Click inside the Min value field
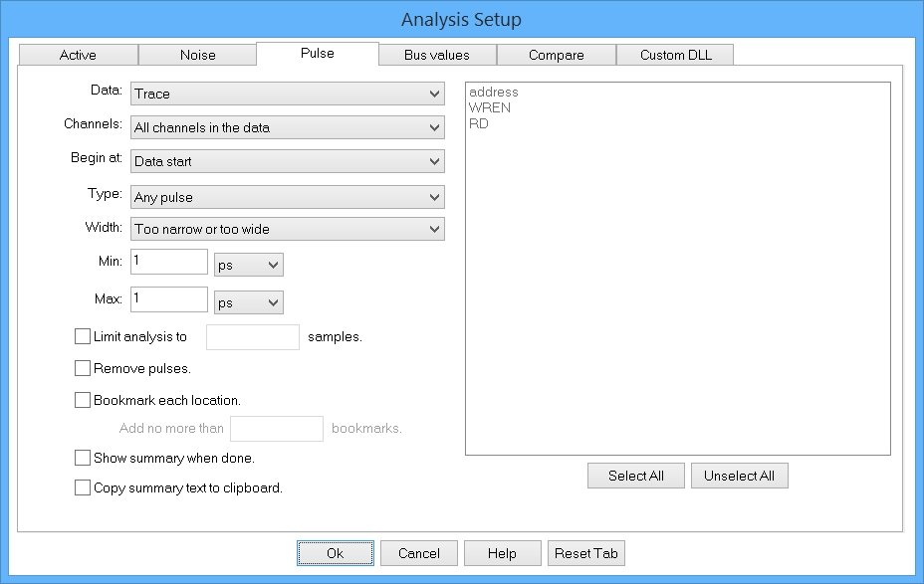 [168, 263]
